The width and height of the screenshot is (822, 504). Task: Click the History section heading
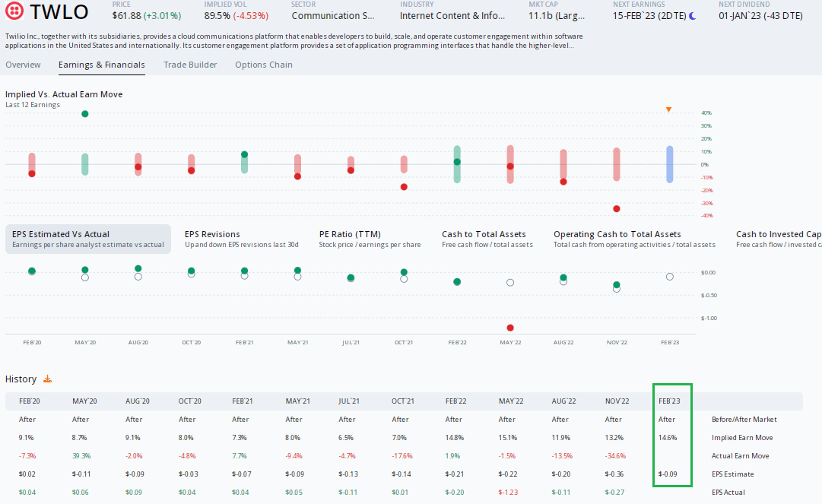(21, 379)
